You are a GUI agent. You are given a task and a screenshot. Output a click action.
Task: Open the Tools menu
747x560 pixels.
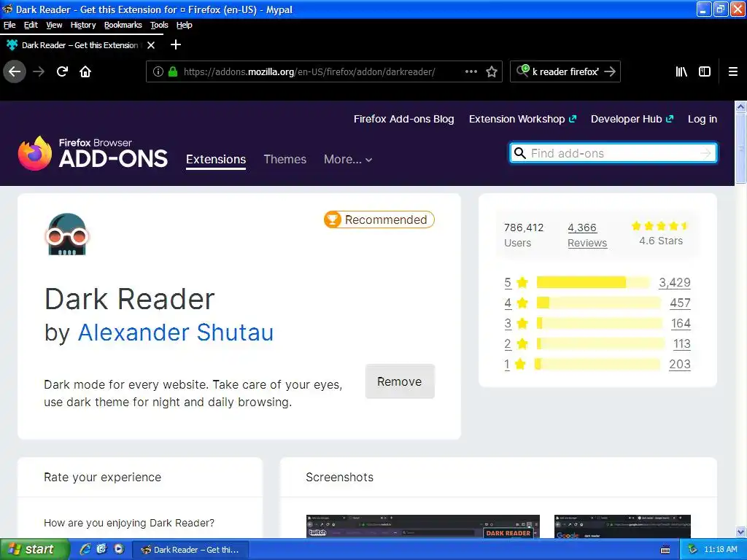(159, 25)
